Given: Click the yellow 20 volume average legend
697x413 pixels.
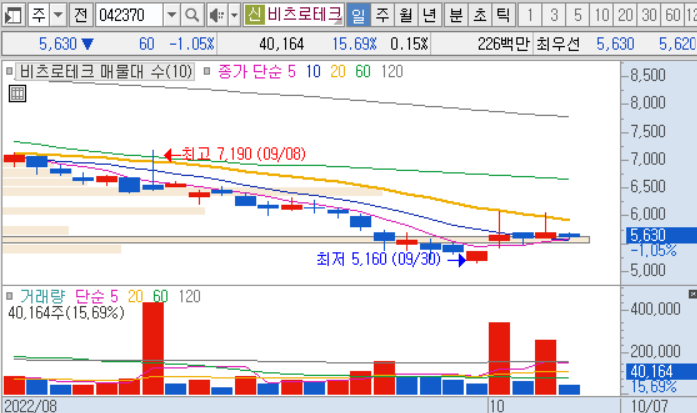Looking at the screenshot, I should tap(135, 296).
